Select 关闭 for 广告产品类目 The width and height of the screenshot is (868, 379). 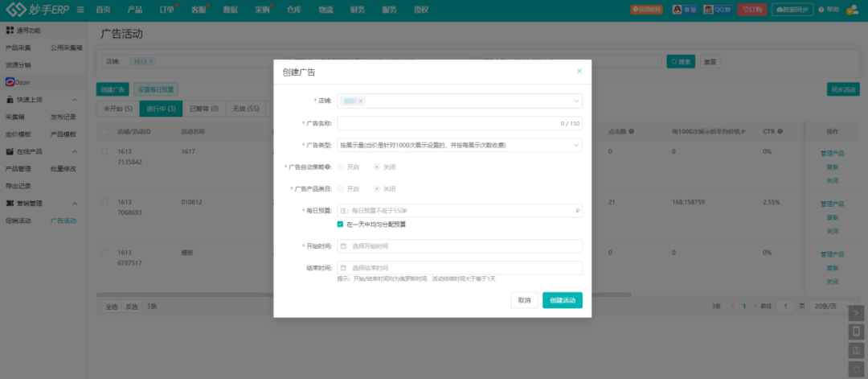[376, 188]
